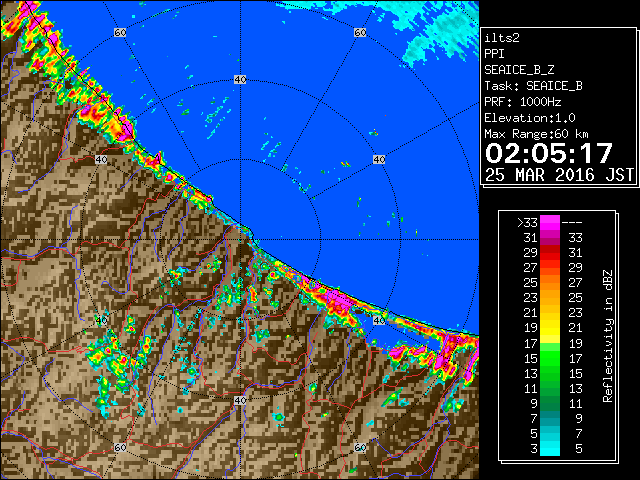Click the yellow 19–21 dBZ legend band
This screenshot has height=480, width=640.
coord(550,328)
